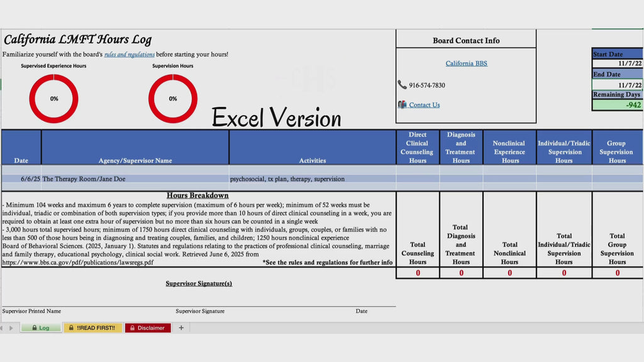Select The Therapy Room/Jane Doe cell
This screenshot has width=644, height=362.
pyautogui.click(x=135, y=178)
